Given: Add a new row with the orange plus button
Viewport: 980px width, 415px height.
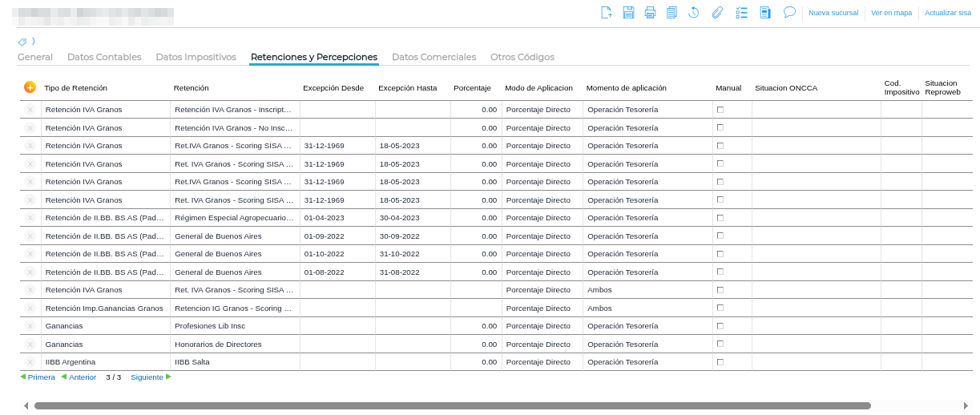Looking at the screenshot, I should [x=30, y=87].
